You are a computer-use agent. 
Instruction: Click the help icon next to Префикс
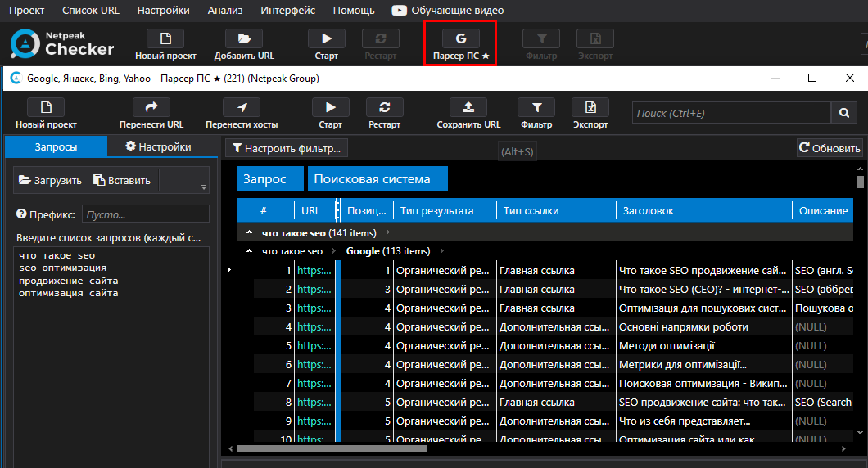click(x=22, y=214)
